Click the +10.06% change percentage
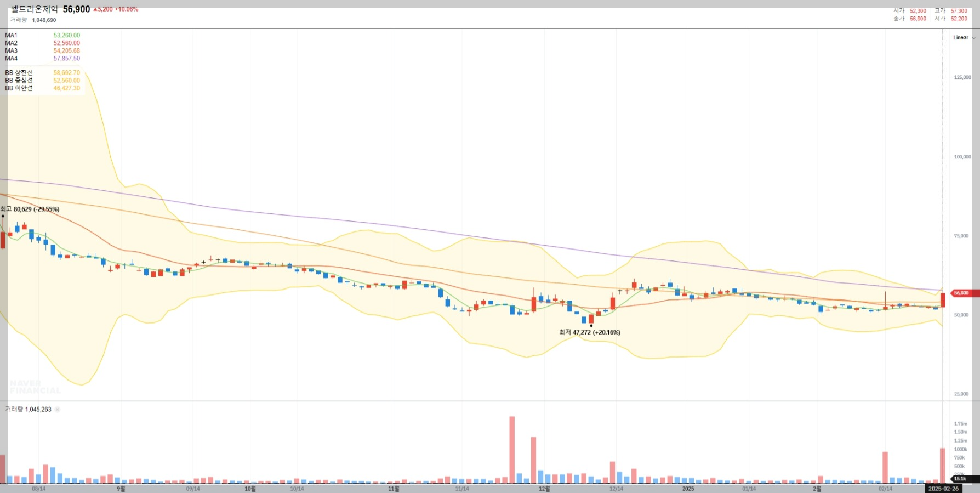The image size is (980, 493). pyautogui.click(x=127, y=9)
